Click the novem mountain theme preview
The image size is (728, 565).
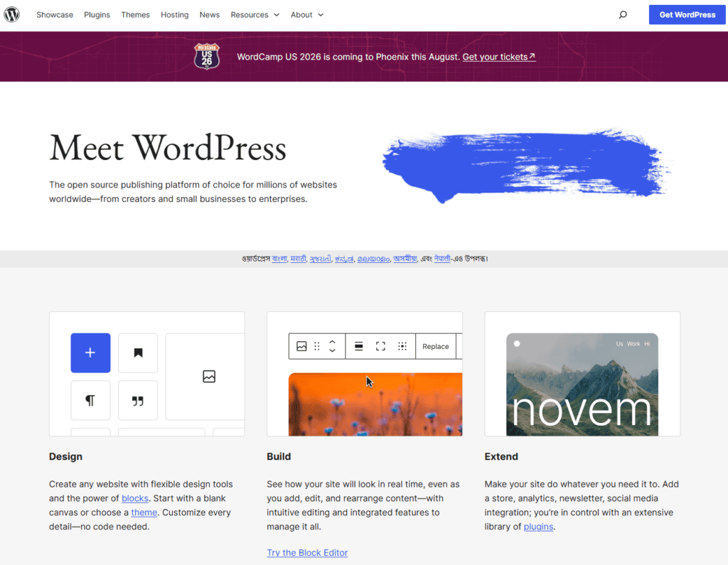tap(582, 384)
